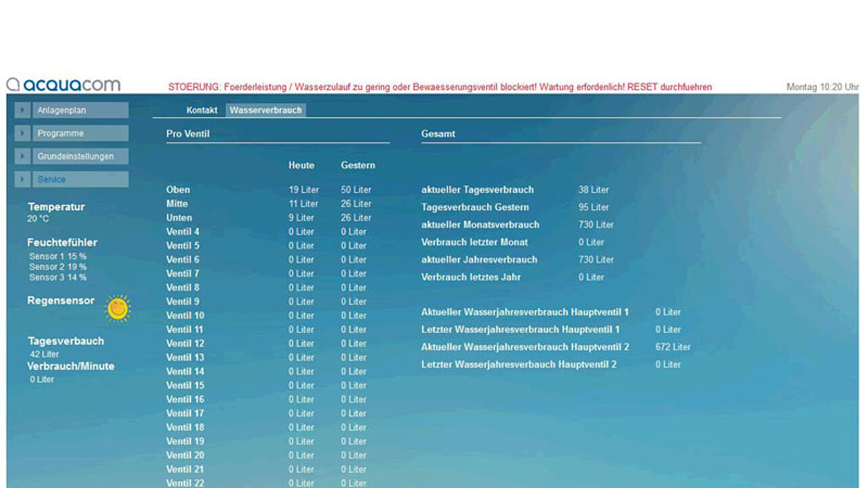Switch to the Kontakt tab

(202, 110)
